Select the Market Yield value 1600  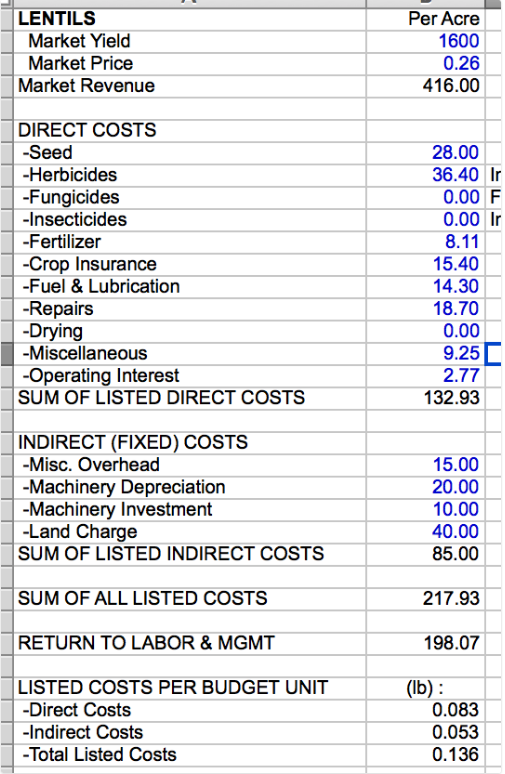426,41
